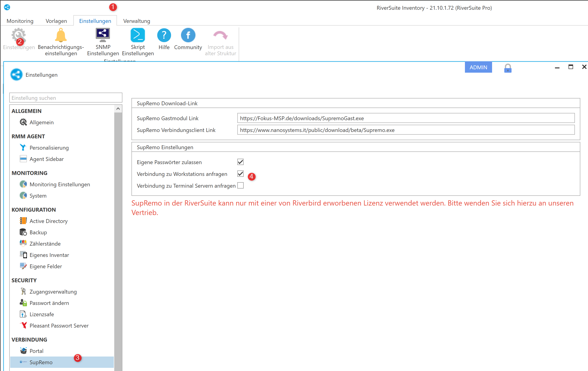Screen dimensions: 588x371
Task: Enable Verbindung zu Terminal Servern anfragen
Action: click(x=240, y=185)
